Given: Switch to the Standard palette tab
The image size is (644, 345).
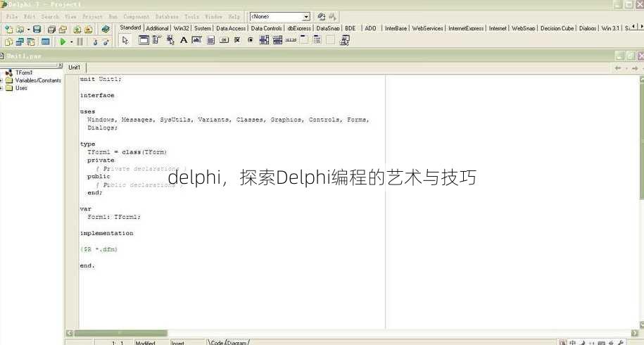Looking at the screenshot, I should point(130,27).
